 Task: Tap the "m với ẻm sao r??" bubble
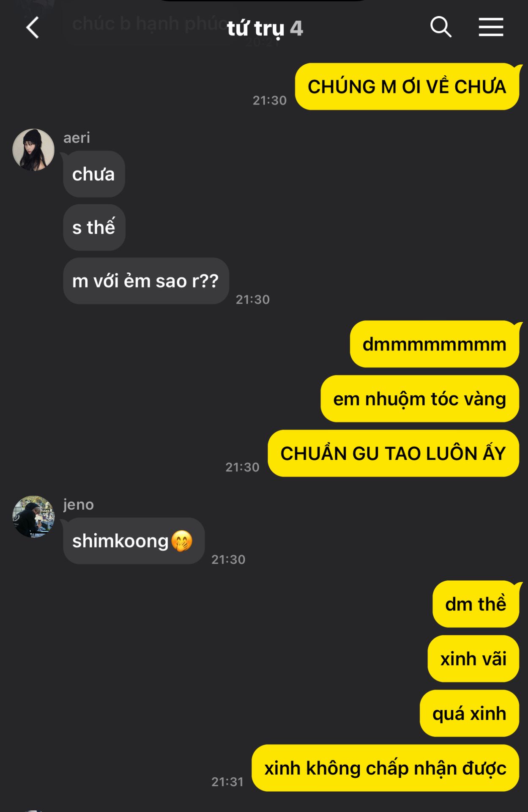[146, 281]
